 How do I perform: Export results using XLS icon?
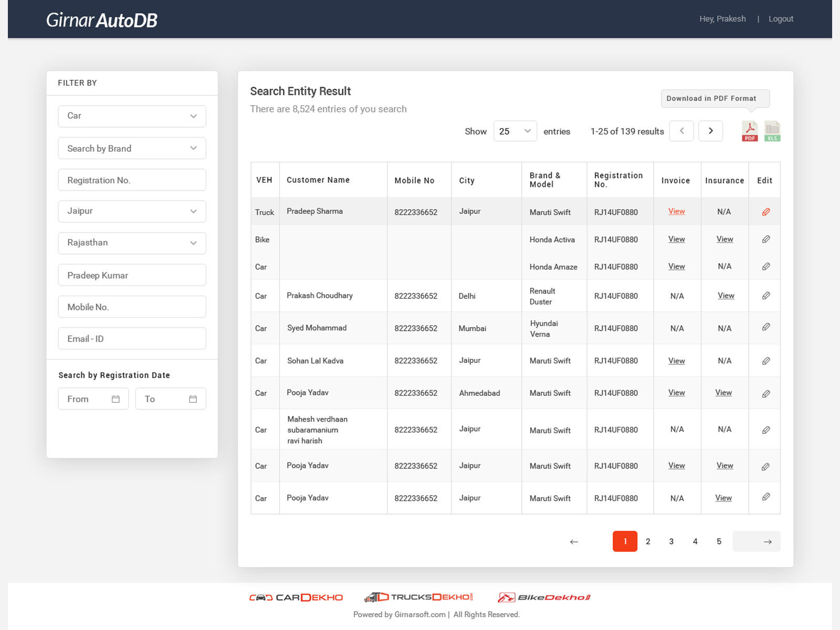coord(772,131)
